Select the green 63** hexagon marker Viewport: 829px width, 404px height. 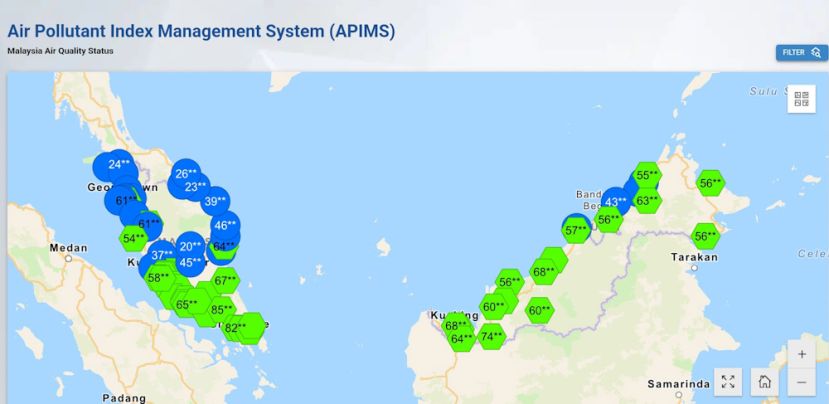tap(647, 201)
